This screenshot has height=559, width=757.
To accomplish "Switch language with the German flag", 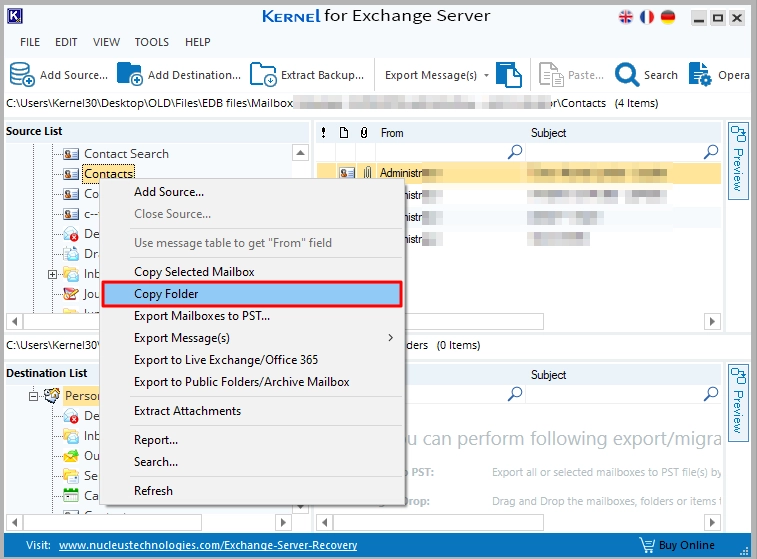I will [668, 17].
